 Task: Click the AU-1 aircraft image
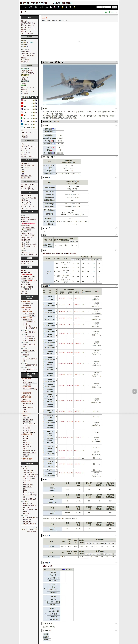[x=79, y=85]
